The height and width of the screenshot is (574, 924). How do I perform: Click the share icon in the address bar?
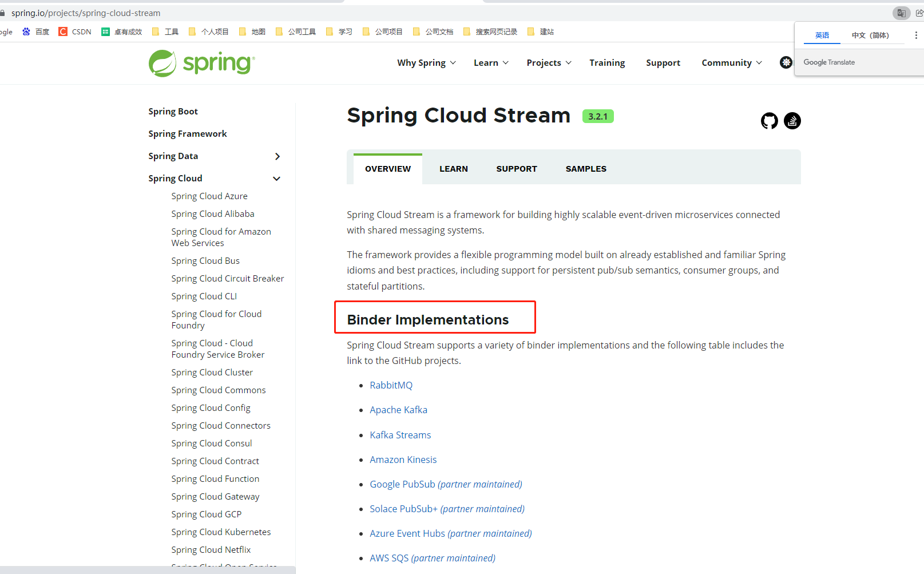tap(919, 13)
